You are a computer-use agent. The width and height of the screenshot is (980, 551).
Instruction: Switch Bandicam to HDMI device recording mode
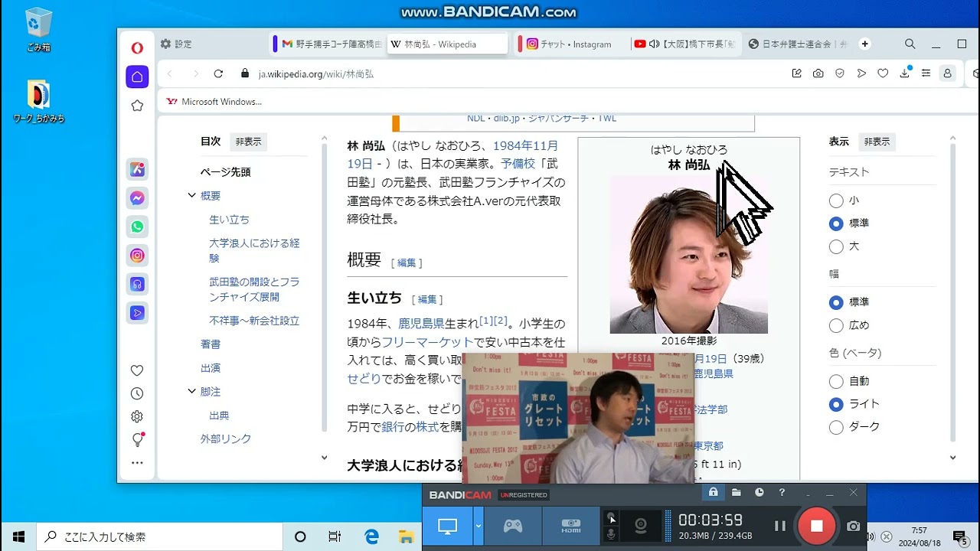(x=570, y=526)
